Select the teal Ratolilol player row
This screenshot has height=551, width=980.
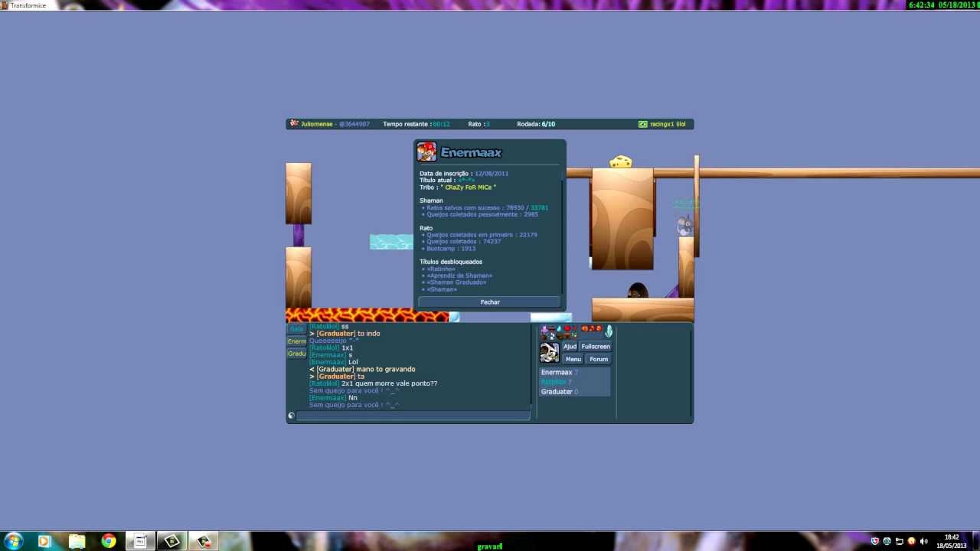pyautogui.click(x=575, y=382)
